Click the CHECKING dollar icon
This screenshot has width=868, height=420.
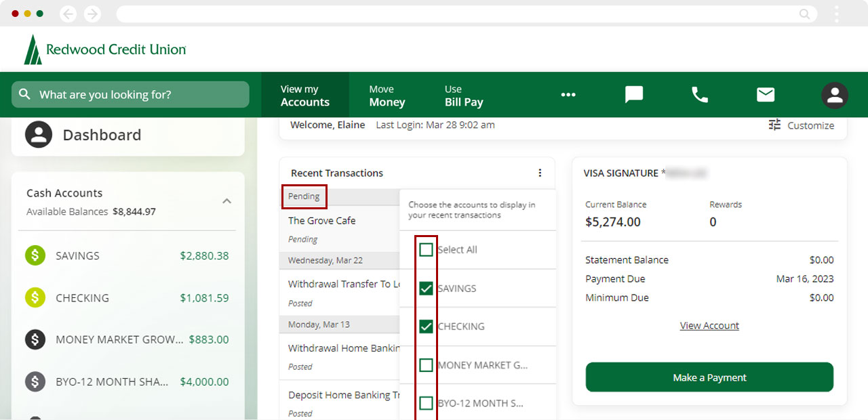[35, 297]
